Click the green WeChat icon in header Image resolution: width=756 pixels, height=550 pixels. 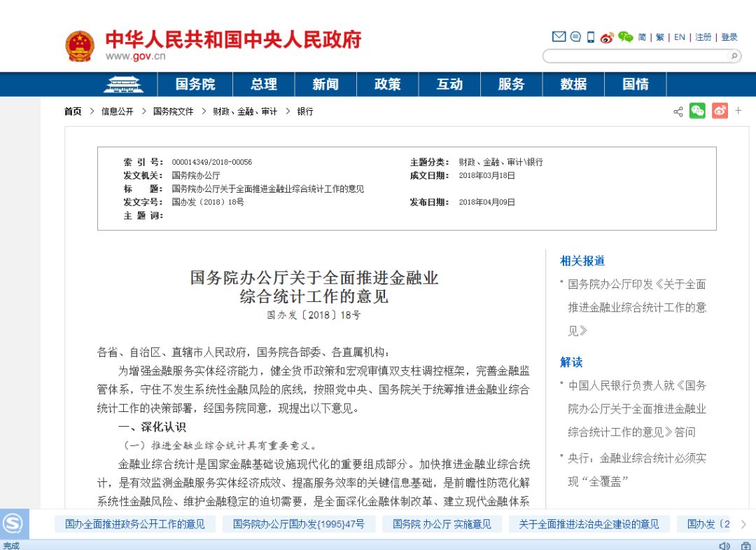[x=625, y=36]
